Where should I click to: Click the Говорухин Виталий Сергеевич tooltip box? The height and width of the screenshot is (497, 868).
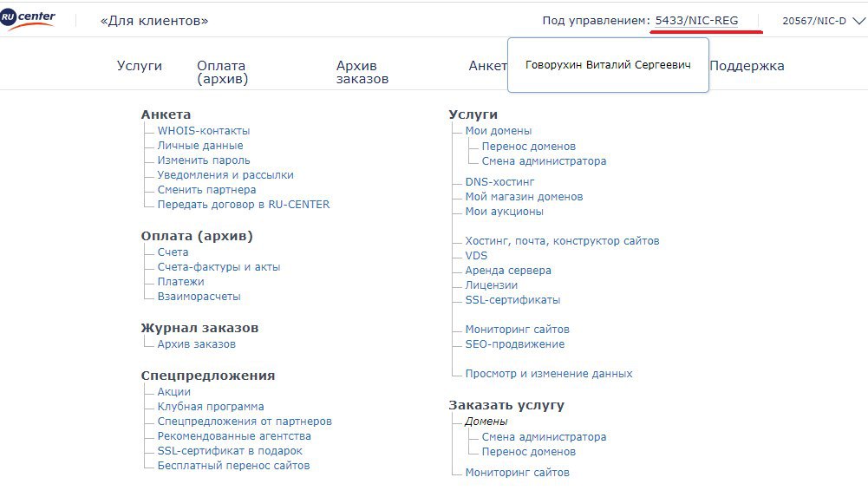click(608, 65)
